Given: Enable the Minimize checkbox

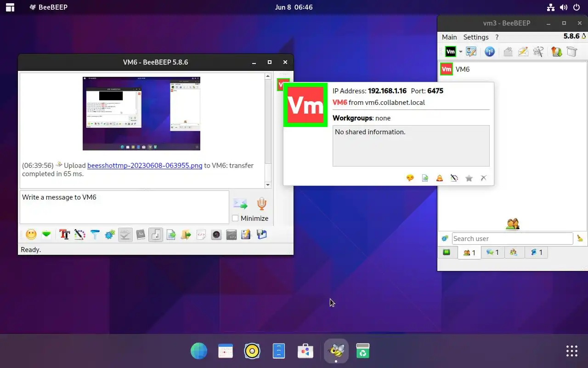Looking at the screenshot, I should (x=235, y=218).
